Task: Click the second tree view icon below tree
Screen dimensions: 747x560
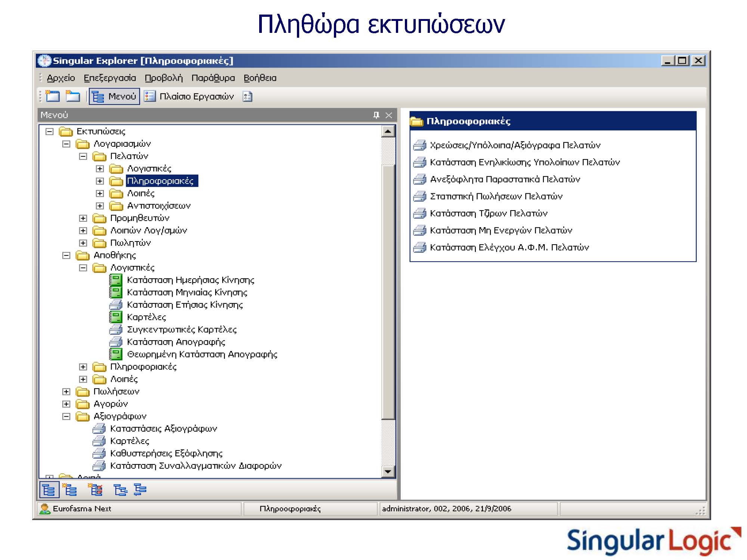Action: [70, 490]
